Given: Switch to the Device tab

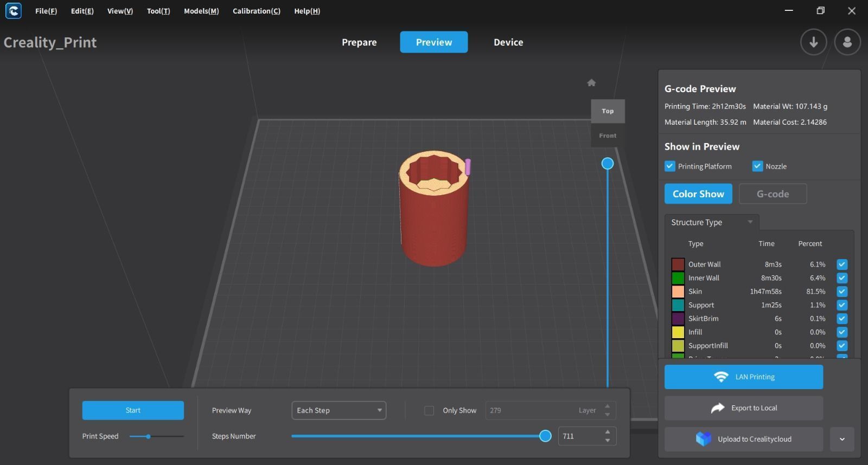Looking at the screenshot, I should (508, 42).
